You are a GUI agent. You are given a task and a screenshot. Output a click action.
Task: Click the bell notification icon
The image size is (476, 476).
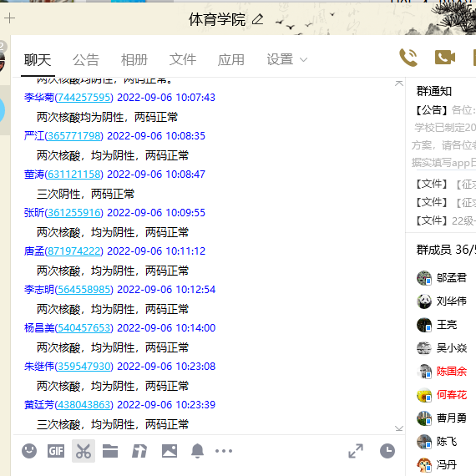(x=197, y=451)
